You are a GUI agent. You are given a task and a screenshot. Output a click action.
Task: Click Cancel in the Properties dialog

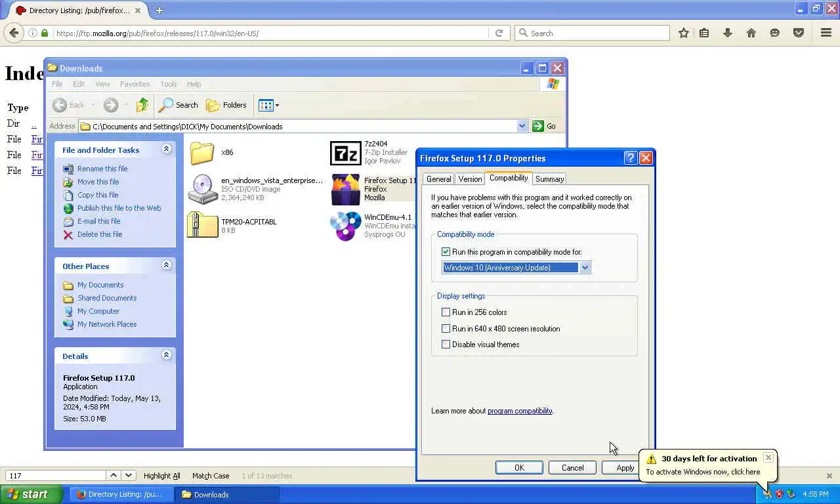pos(572,468)
